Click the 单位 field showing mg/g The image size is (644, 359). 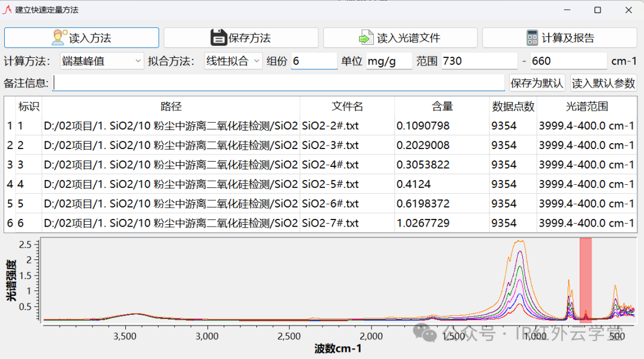point(389,61)
